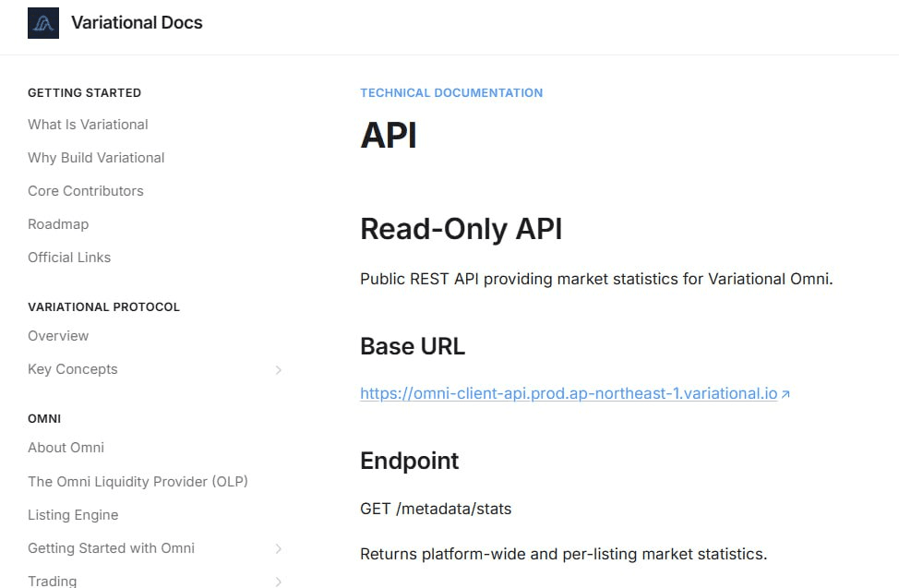The width and height of the screenshot is (899, 588).
Task: Open The Omni Liquidity Provider (OLP) page
Action: point(138,481)
